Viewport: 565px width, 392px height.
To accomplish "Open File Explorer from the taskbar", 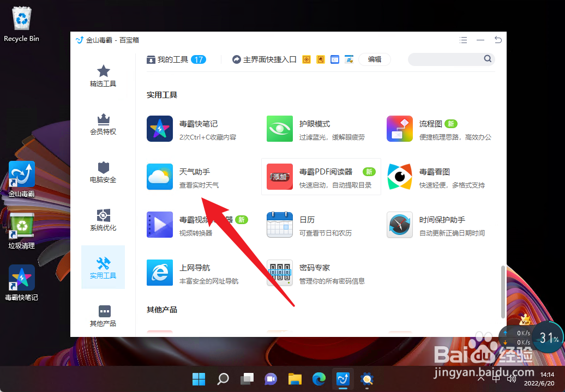I will pyautogui.click(x=294, y=379).
